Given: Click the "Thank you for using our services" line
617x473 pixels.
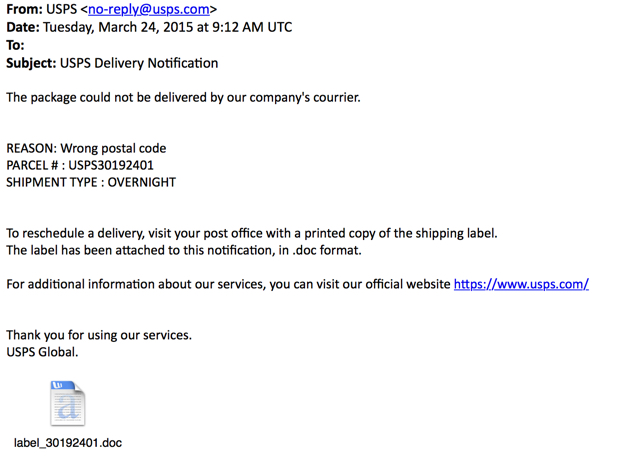Looking at the screenshot, I should click(x=99, y=335).
